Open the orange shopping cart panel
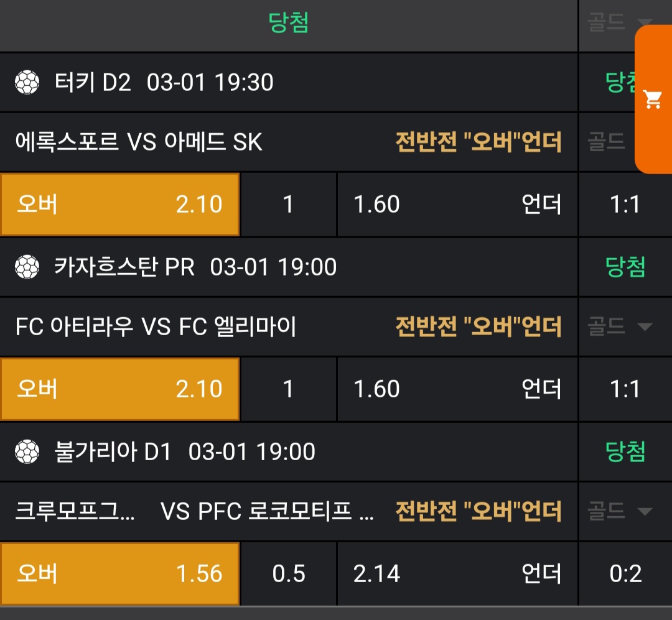Image resolution: width=672 pixels, height=620 pixels. click(x=653, y=99)
